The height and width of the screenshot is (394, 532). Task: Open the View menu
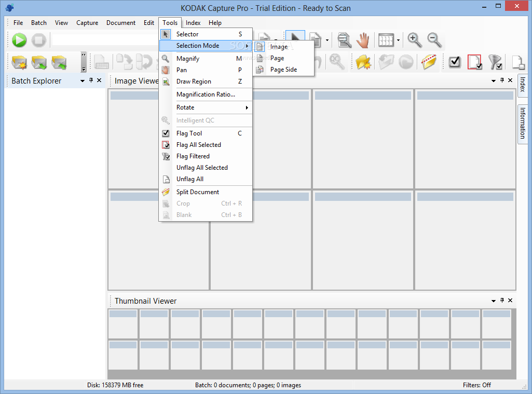(x=61, y=23)
